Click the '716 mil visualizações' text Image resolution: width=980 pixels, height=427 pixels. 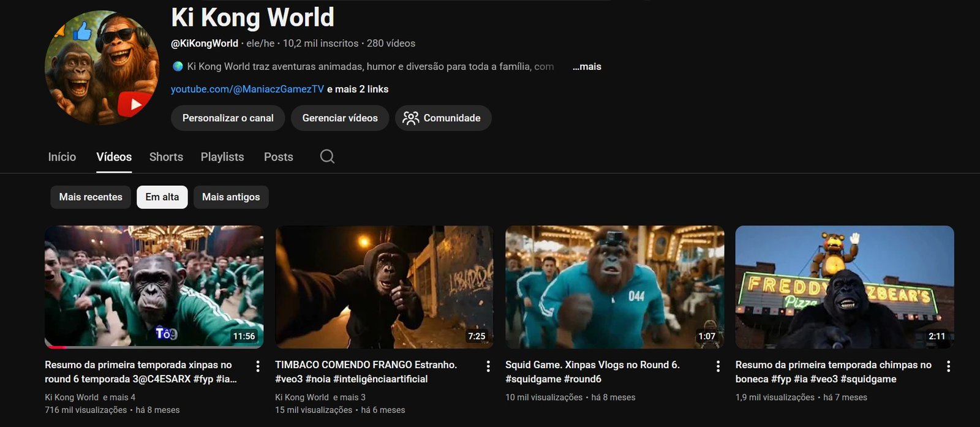tap(86, 410)
